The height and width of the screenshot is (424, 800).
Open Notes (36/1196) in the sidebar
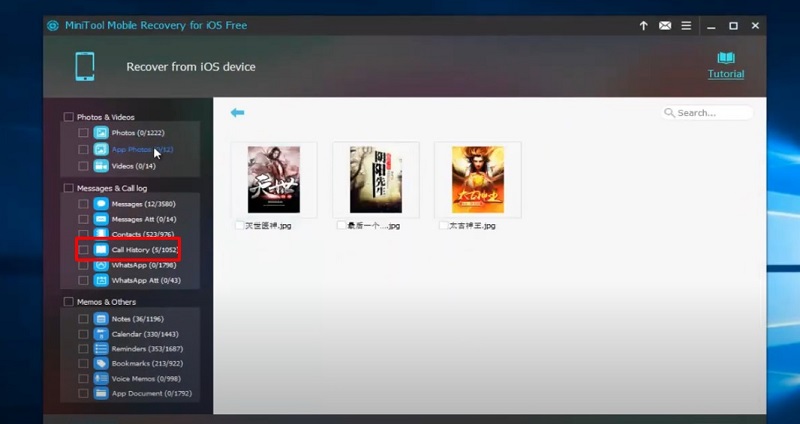coord(135,318)
